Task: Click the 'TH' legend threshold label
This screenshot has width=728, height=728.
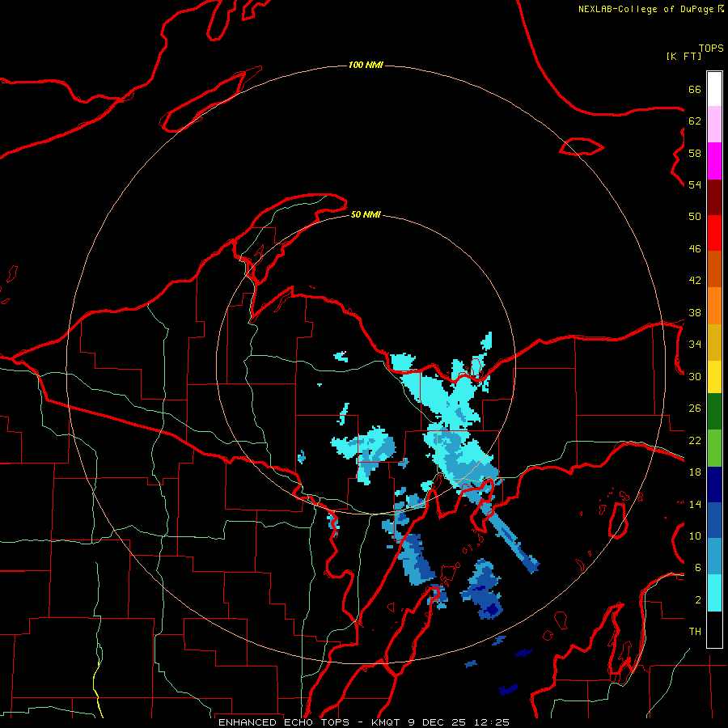Action: coord(695,632)
